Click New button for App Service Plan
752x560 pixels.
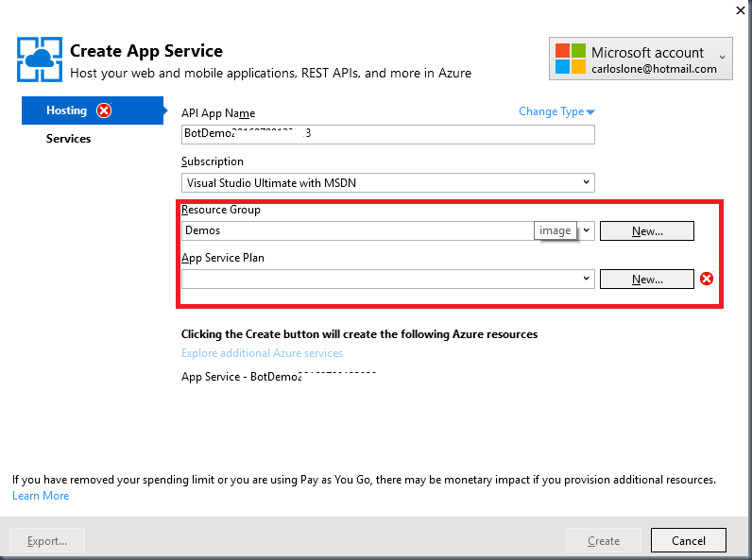pyautogui.click(x=646, y=279)
